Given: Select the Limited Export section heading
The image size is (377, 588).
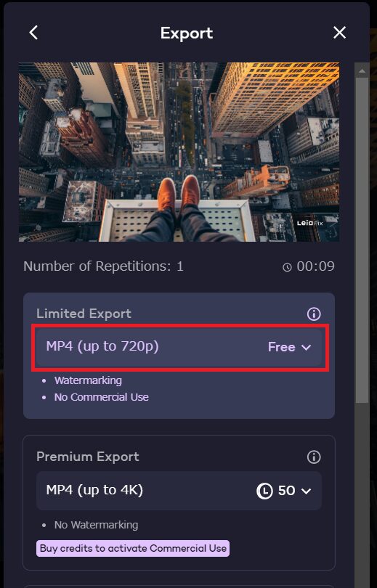Looking at the screenshot, I should click(x=84, y=314).
